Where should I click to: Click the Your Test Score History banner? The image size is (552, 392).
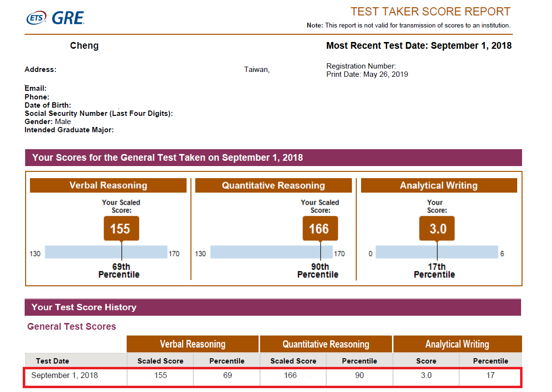(273, 307)
